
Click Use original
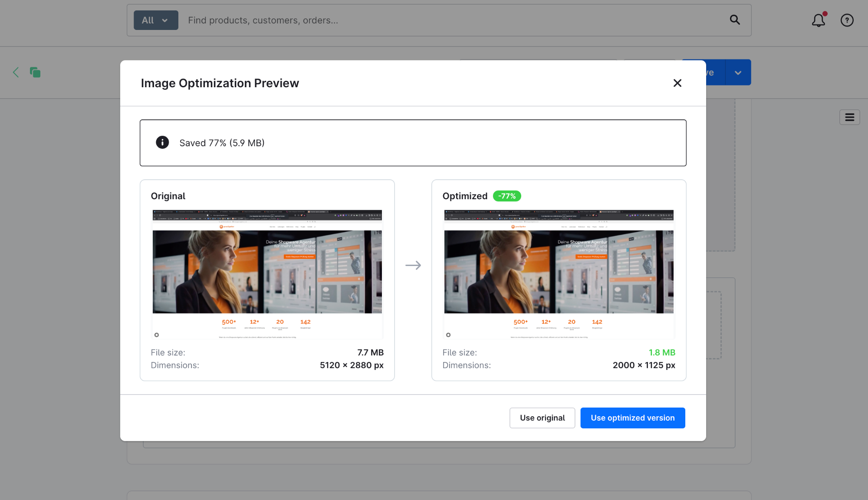point(542,418)
